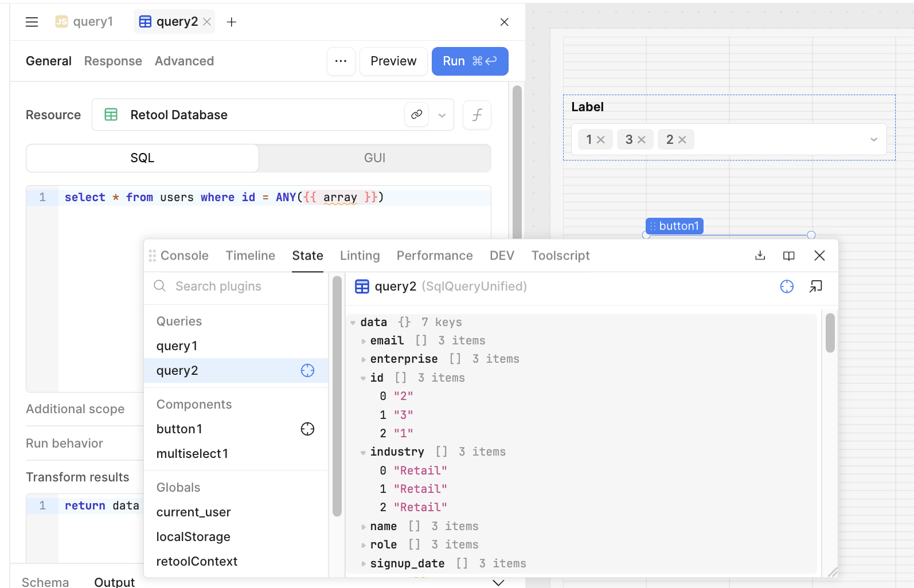
Task: Expand the Resource dropdown chevron
Action: 442,115
